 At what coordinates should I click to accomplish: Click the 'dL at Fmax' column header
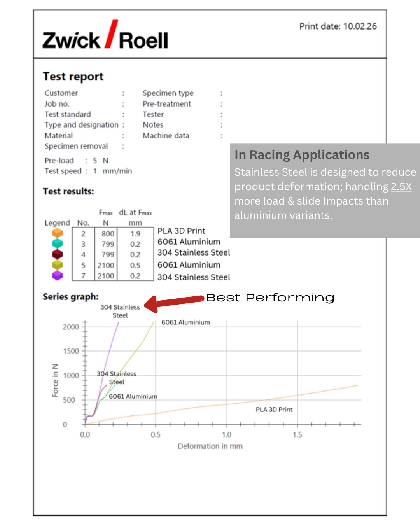135,213
